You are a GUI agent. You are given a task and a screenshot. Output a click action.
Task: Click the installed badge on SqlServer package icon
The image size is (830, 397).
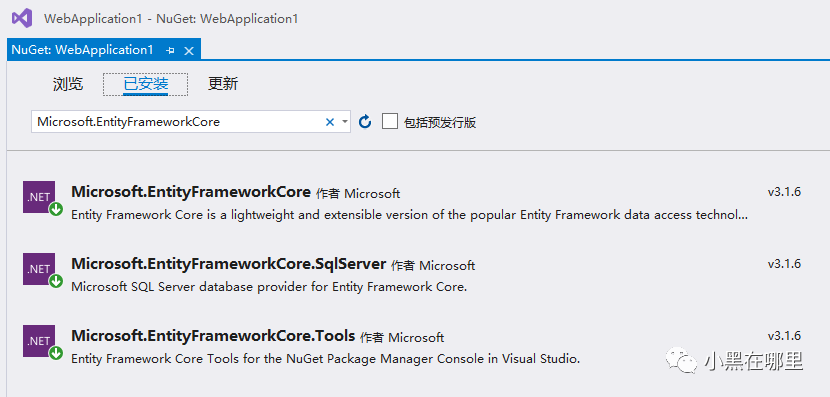pos(56,281)
